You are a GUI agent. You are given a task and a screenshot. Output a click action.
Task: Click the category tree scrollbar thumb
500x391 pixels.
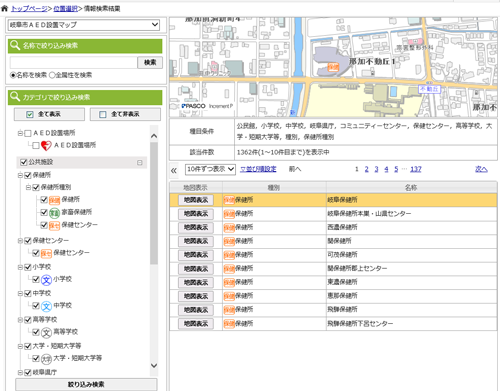pyautogui.click(x=154, y=203)
